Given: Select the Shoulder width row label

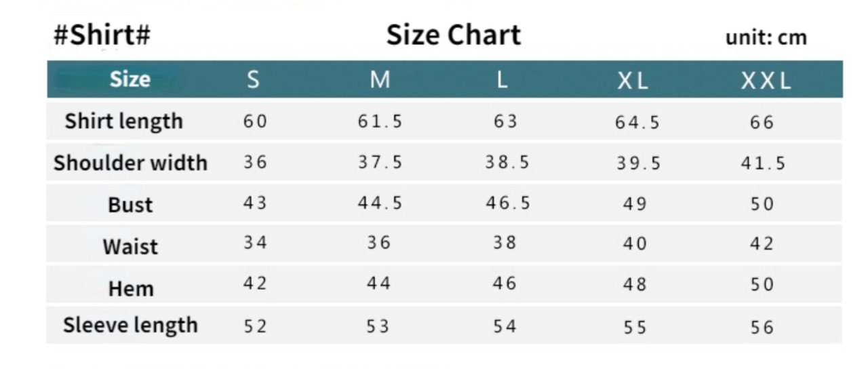Looking at the screenshot, I should click(x=130, y=163).
